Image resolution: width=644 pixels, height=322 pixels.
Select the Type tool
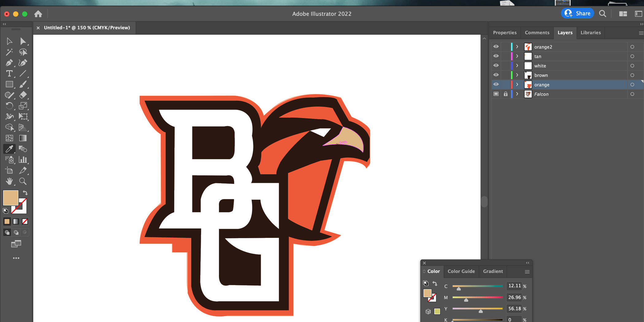pyautogui.click(x=9, y=74)
